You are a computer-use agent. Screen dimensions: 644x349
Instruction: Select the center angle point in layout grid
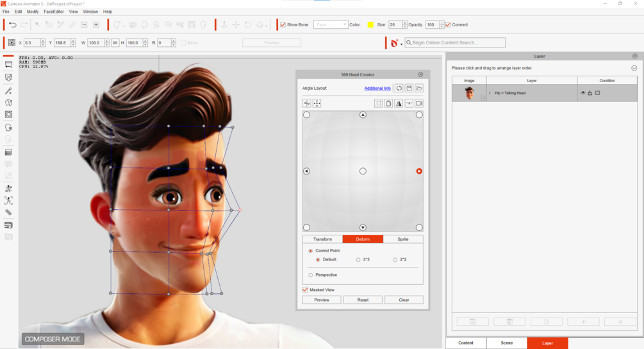pos(363,171)
